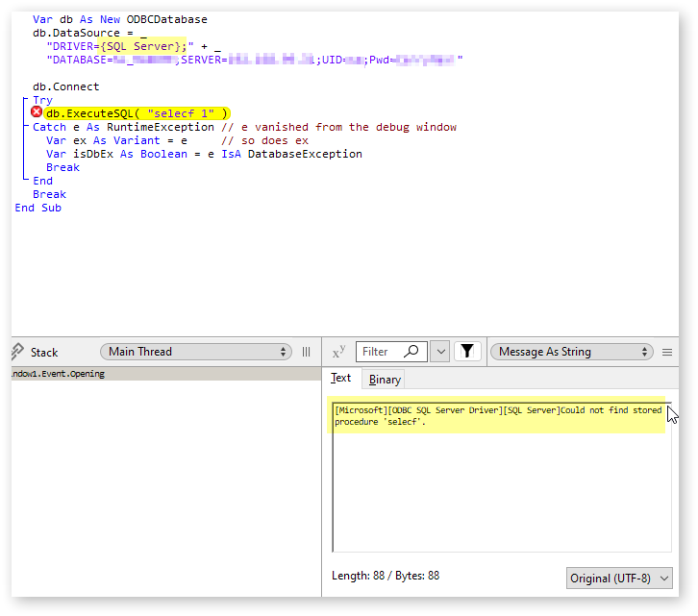Click the db.Connect code line
Image resolution: width=698 pixels, height=616 pixels.
point(65,86)
